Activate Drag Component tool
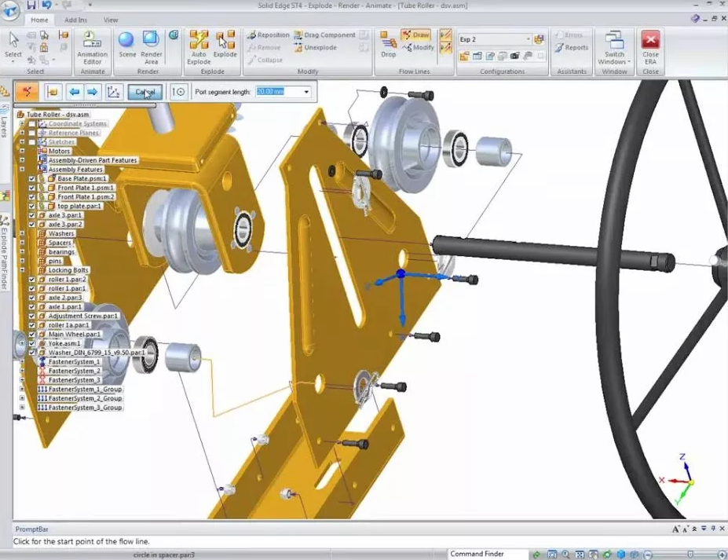Screen dimensions: 728x560 coord(324,35)
